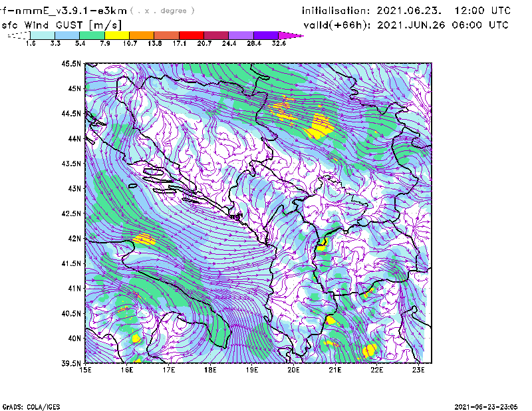Click the 20E longitude label
The height and width of the screenshot is (411, 532).
click(293, 370)
